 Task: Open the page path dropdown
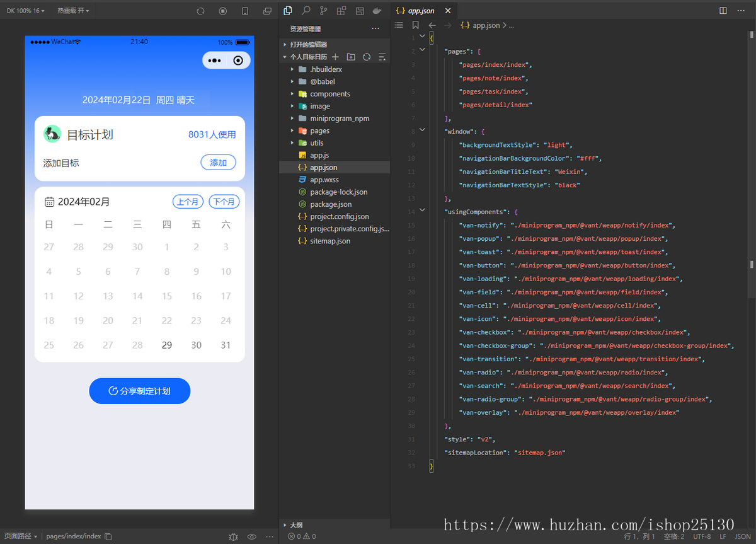pos(21,536)
